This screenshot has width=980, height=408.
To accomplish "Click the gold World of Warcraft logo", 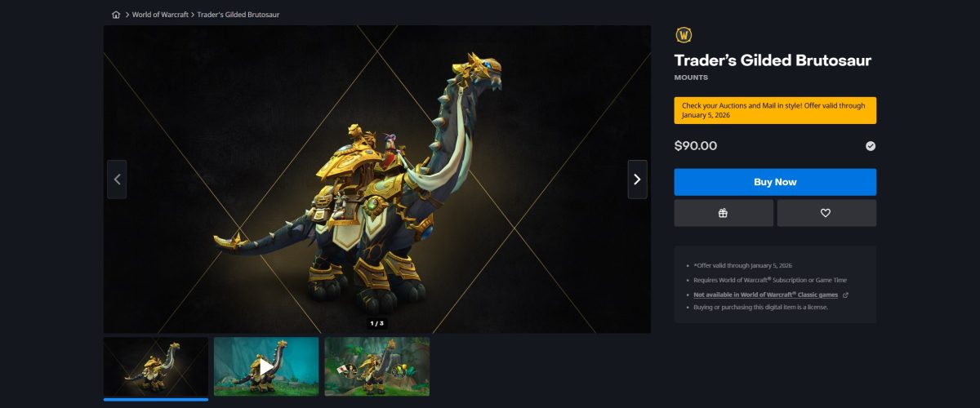I will pyautogui.click(x=684, y=35).
